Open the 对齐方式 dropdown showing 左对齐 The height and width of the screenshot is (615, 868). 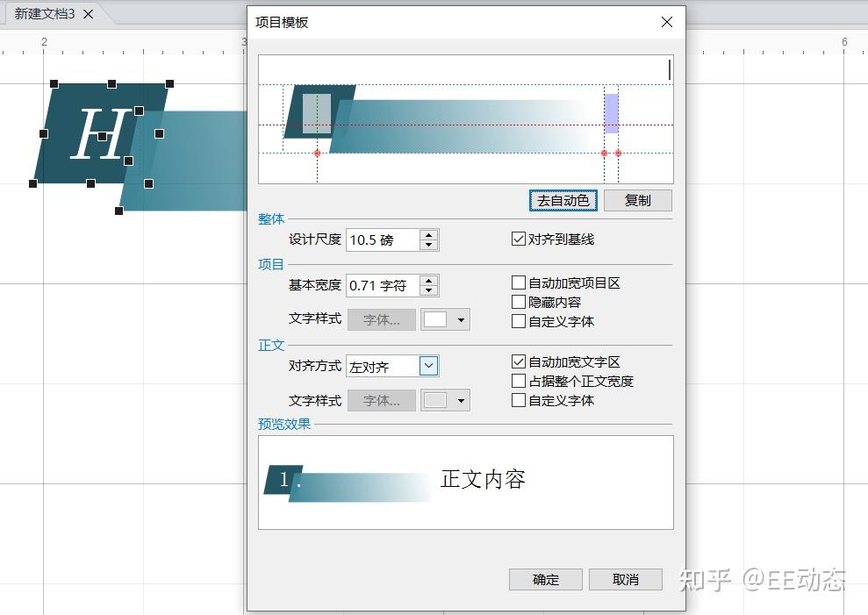click(x=429, y=366)
